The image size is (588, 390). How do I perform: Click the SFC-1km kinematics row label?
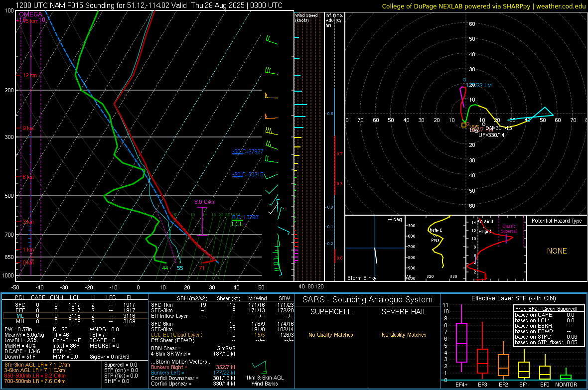(x=162, y=305)
